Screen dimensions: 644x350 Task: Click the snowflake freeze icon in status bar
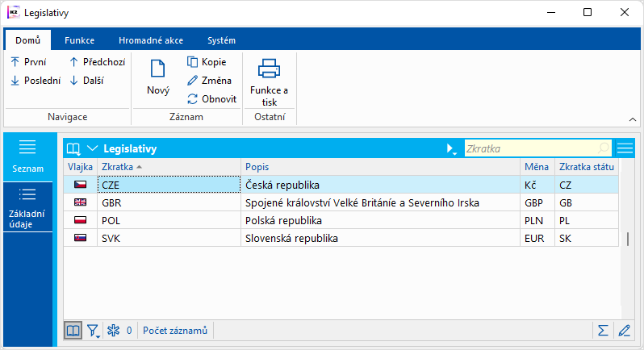pos(114,330)
